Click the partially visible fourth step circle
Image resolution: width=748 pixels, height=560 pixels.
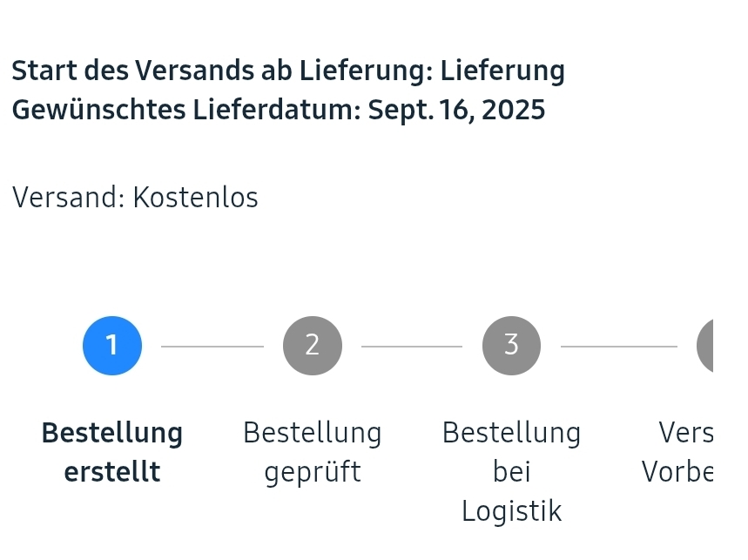[706, 346]
